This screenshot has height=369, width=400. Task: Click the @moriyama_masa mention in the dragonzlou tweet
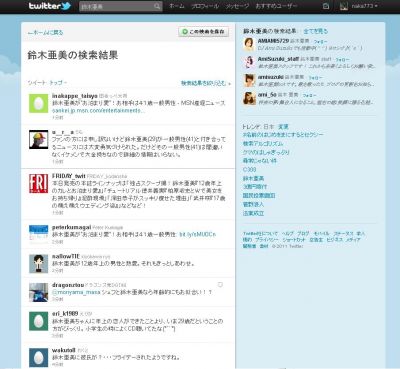(x=76, y=292)
